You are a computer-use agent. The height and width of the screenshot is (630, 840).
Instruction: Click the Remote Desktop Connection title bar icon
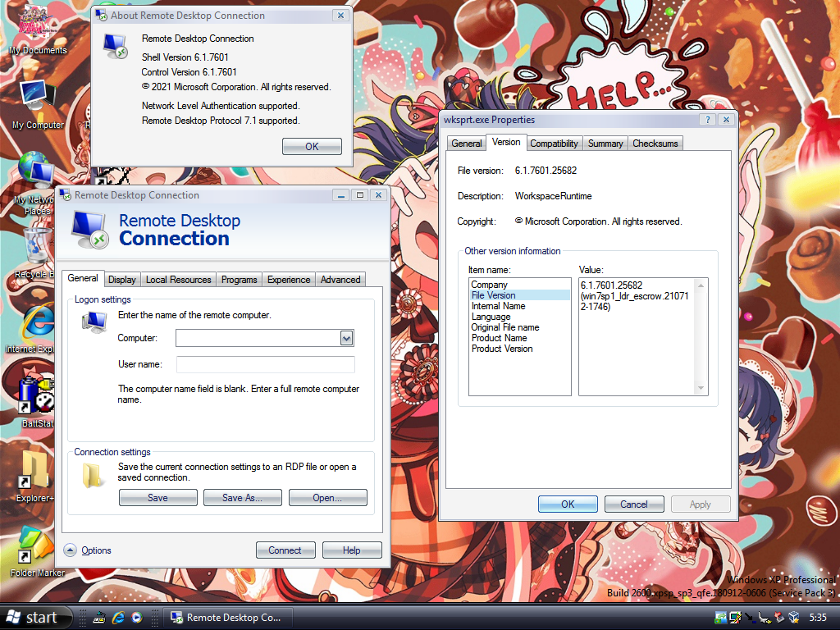pos(66,194)
